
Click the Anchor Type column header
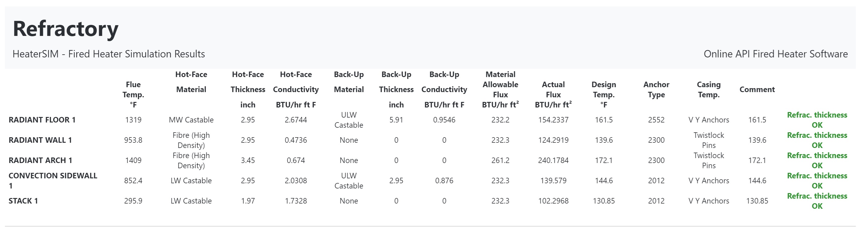(x=656, y=89)
